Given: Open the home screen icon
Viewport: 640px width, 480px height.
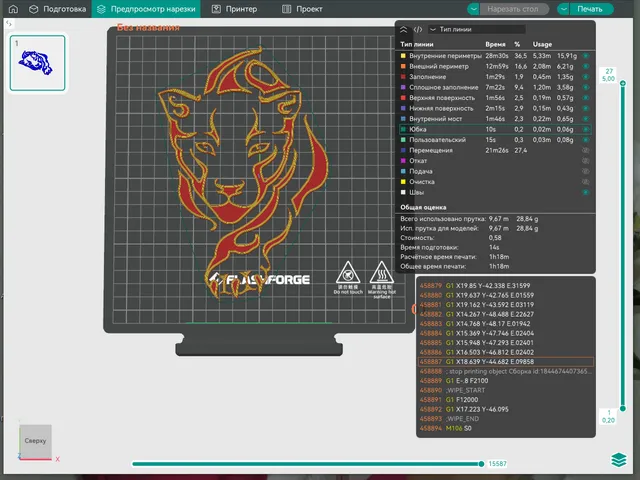Looking at the screenshot, I should [x=13, y=9].
